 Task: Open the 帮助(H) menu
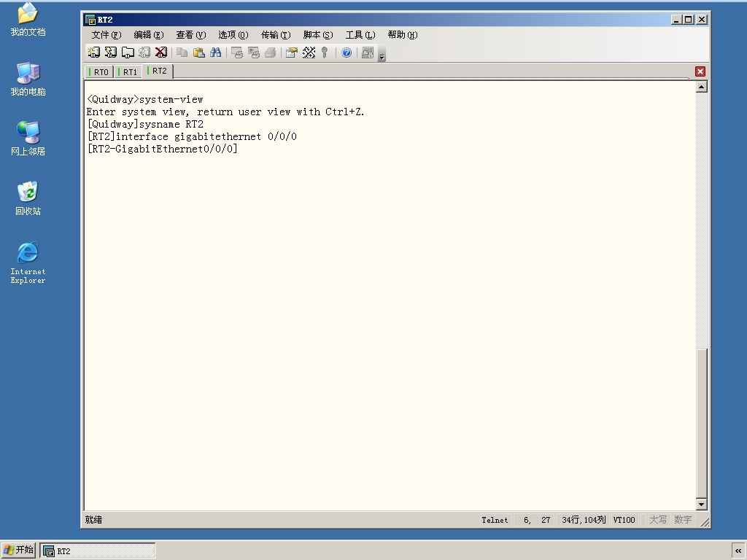pos(403,35)
